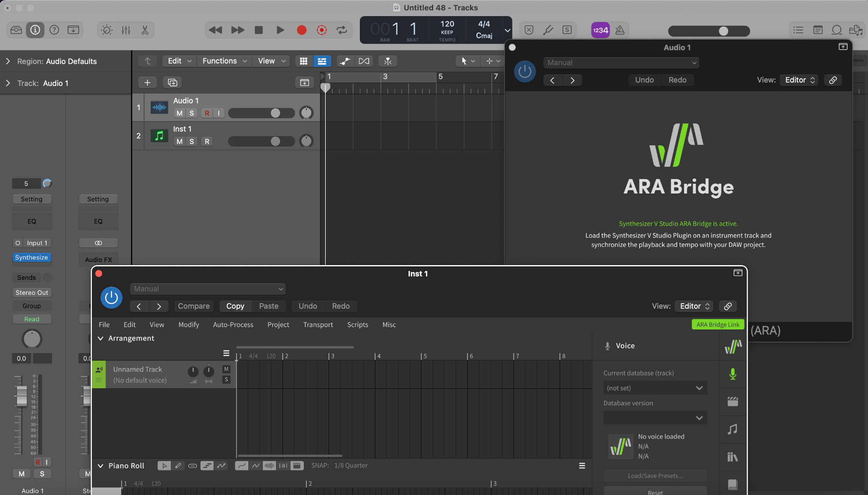This screenshot has width=868, height=495.
Task: Open the Piano Roll hamburger menu
Action: point(582,465)
